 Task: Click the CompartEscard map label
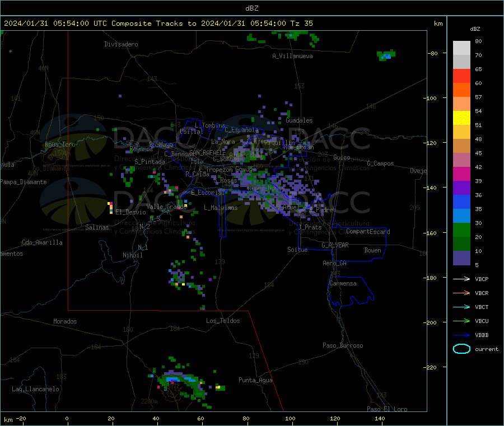(x=368, y=232)
